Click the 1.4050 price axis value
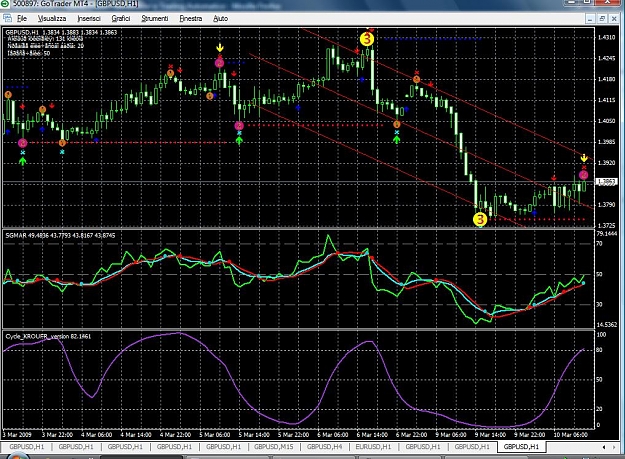625x459 pixels. point(606,121)
